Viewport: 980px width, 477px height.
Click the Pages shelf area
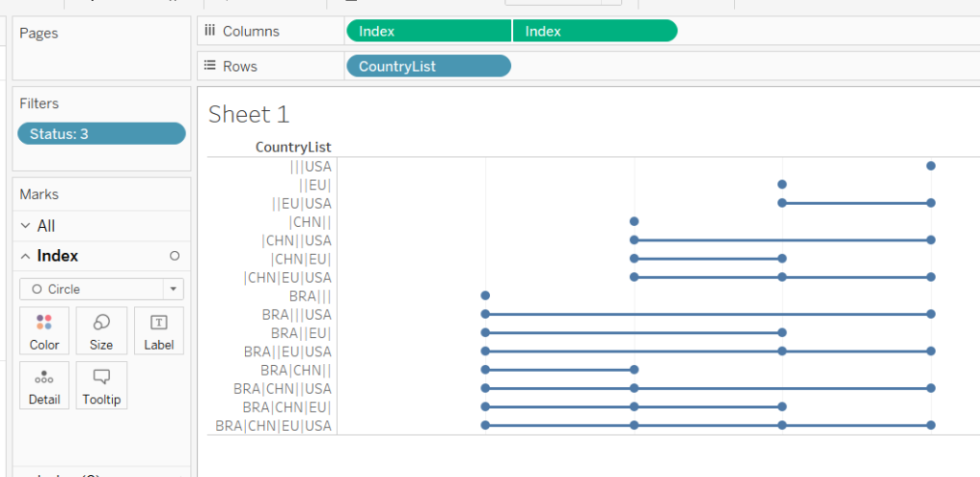pos(101,48)
